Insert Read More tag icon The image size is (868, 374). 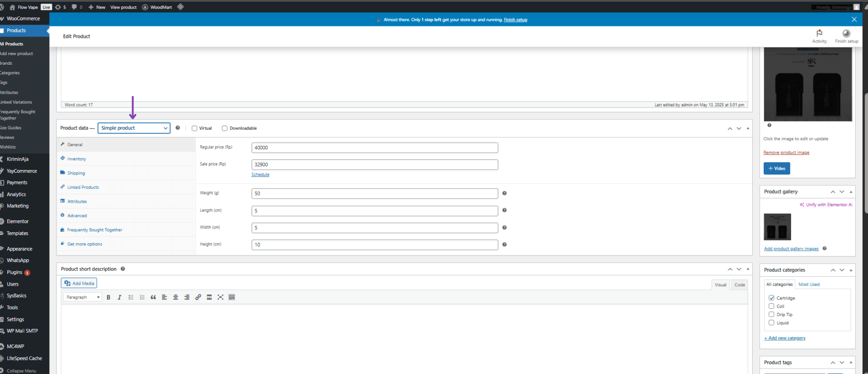pos(209,297)
